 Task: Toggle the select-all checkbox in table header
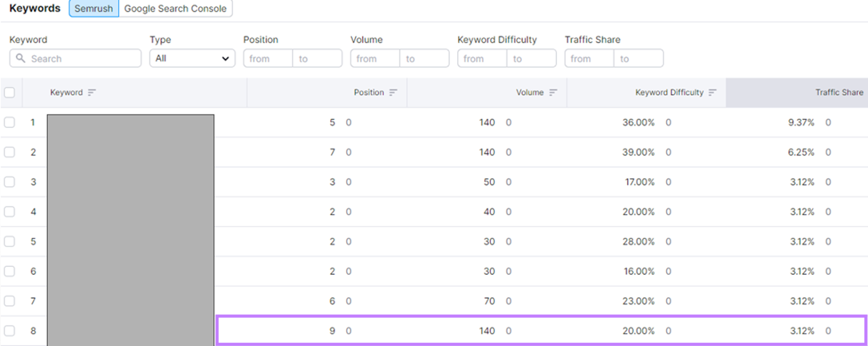pos(10,93)
